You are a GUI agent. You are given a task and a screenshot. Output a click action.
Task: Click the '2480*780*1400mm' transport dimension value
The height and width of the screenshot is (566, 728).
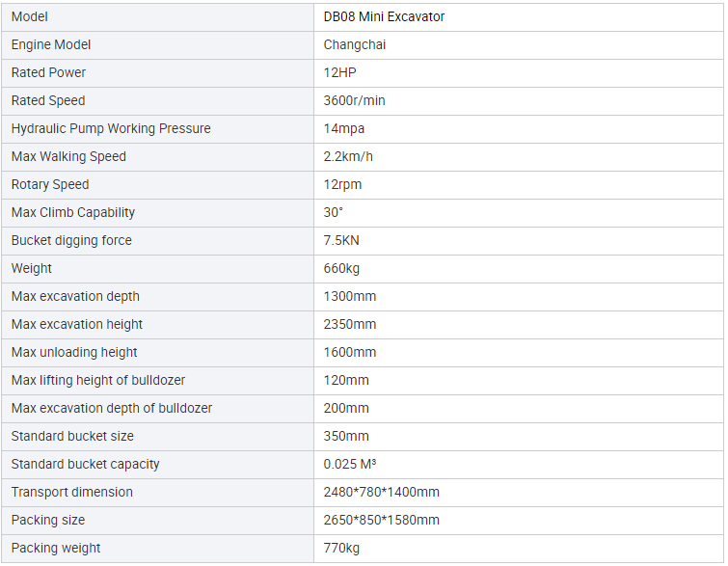381,493
